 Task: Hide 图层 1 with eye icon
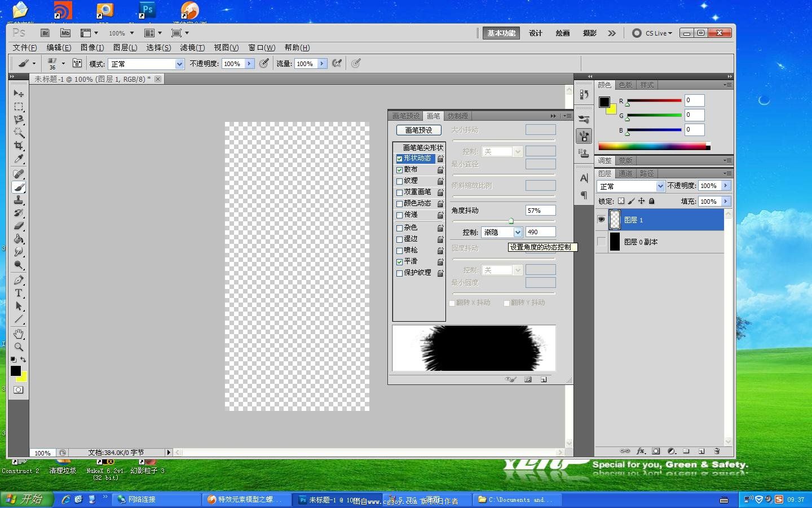click(601, 220)
